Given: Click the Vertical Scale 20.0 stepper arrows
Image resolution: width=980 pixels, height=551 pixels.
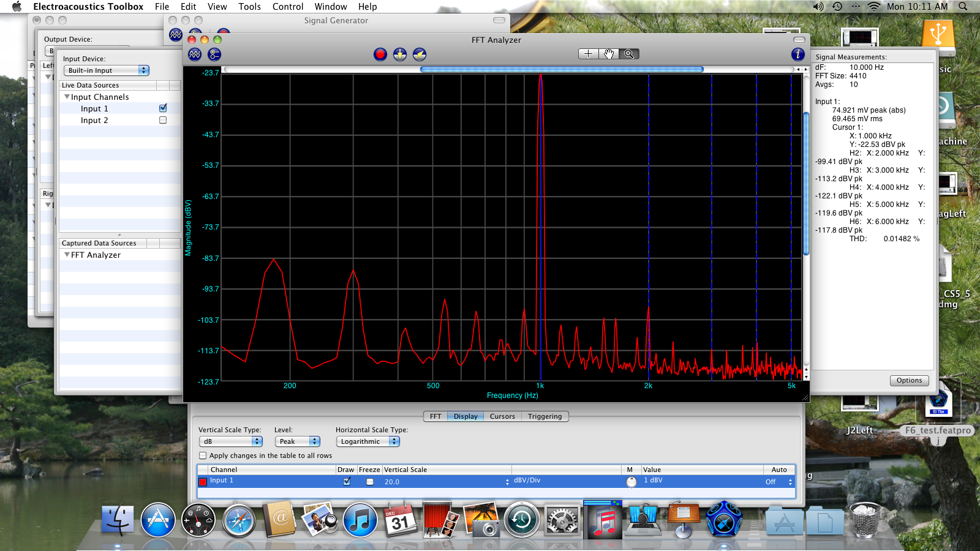Looking at the screenshot, I should coord(507,482).
